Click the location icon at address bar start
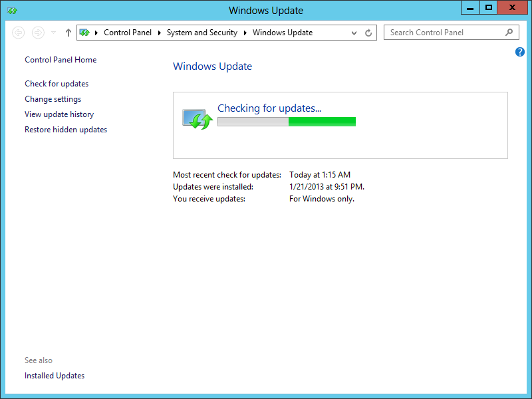532x399 pixels. [84, 33]
